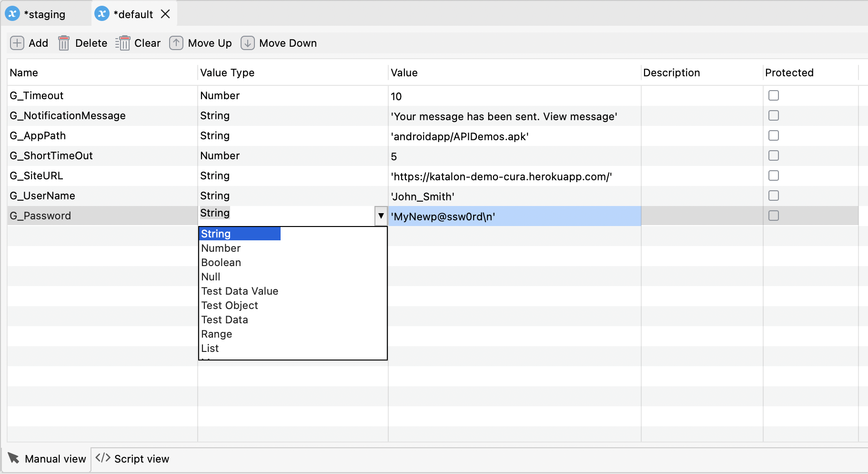The width and height of the screenshot is (868, 474).
Task: Click the String combo field for G_Password
Action: [x=287, y=216]
